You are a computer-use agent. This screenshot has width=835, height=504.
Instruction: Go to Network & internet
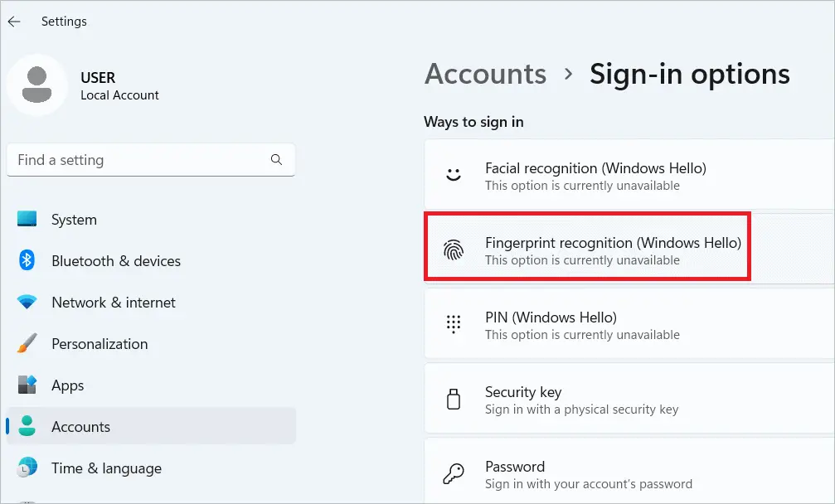[x=151, y=303]
